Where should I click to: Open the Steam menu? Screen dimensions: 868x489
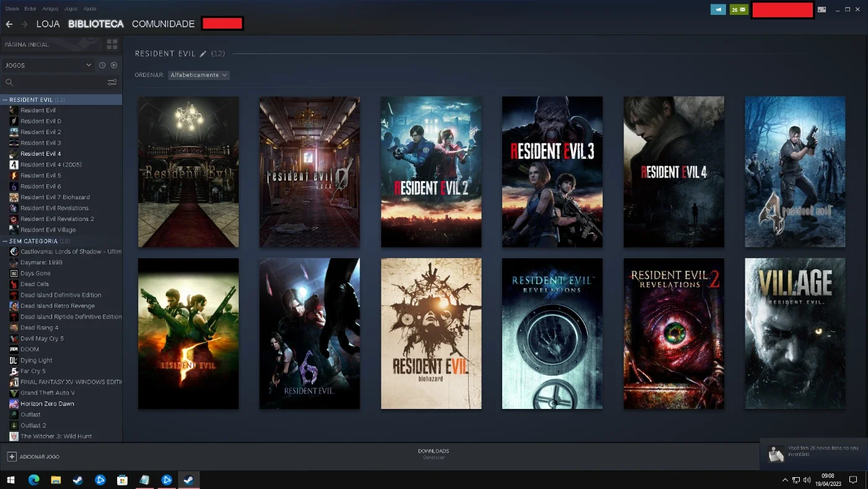tap(12, 9)
